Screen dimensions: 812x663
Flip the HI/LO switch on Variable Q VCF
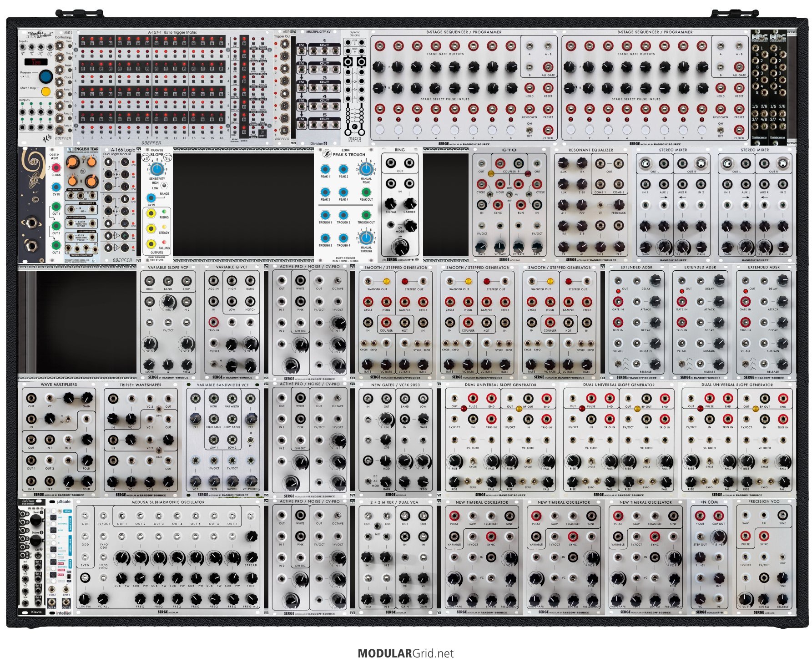pyautogui.click(x=213, y=364)
